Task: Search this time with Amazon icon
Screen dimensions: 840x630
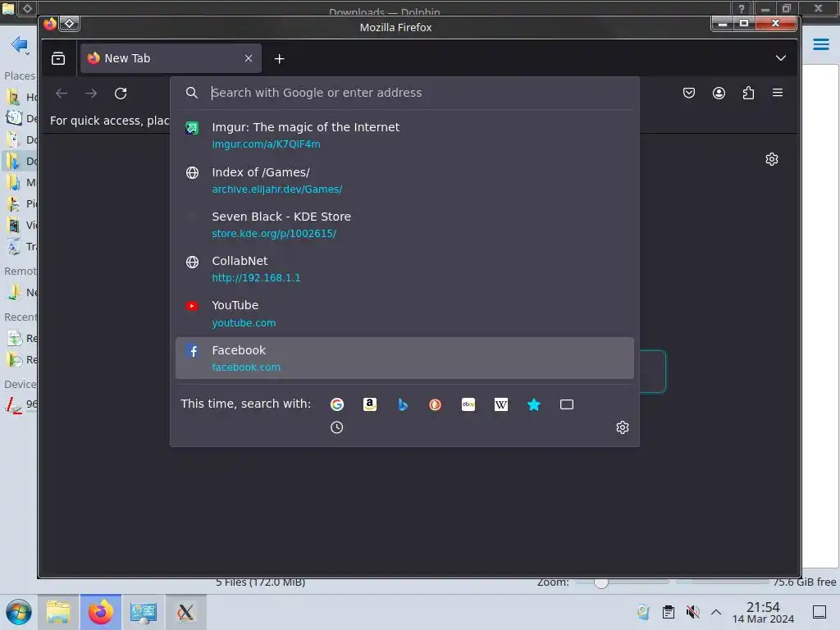Action: [370, 404]
